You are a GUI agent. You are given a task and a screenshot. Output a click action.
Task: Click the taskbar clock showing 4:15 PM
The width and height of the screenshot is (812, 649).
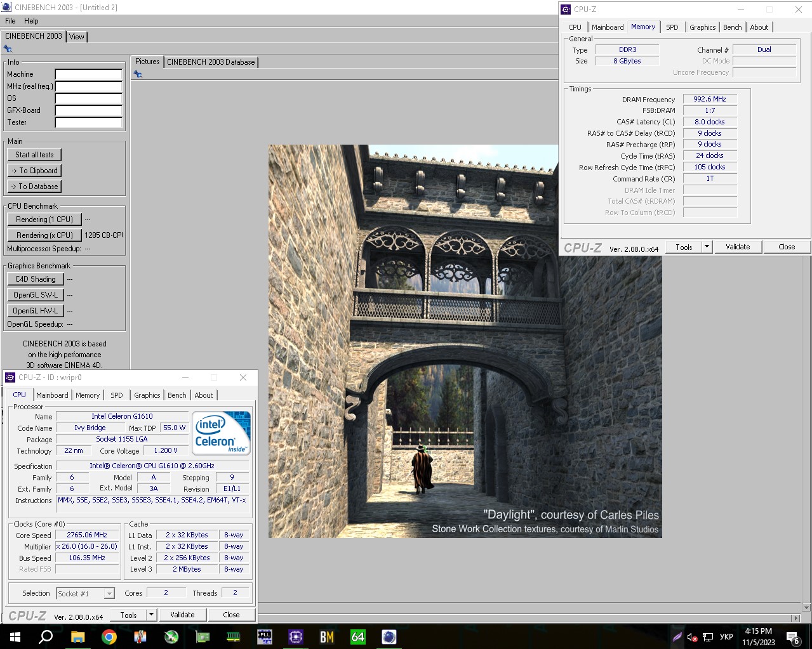pyautogui.click(x=759, y=637)
